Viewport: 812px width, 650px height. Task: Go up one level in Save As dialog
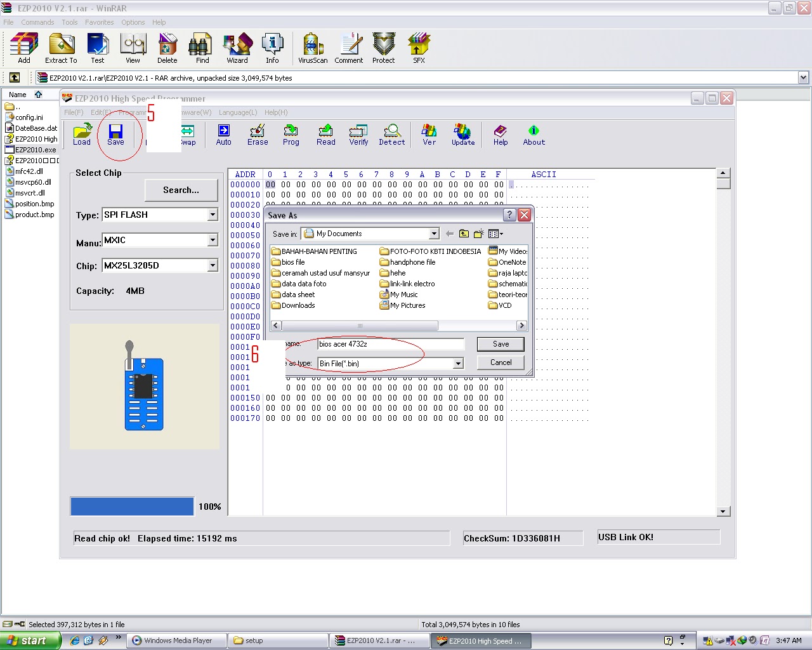coord(464,234)
